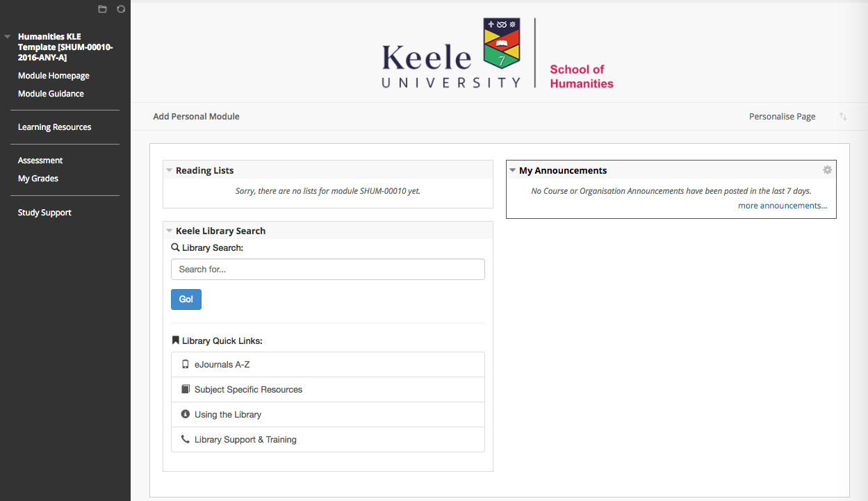Collapse the Humanities KLE Template course menu
Viewport: 868px width, 501px height.
pos(7,36)
